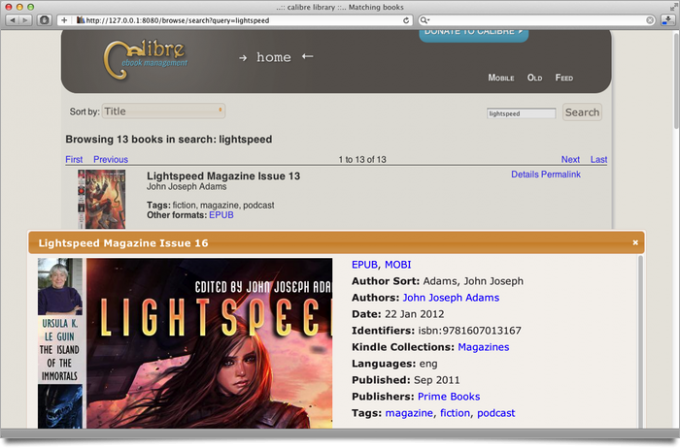Screen dimensions: 680x448
Task: Switch to the Old interface
Action: [535, 78]
